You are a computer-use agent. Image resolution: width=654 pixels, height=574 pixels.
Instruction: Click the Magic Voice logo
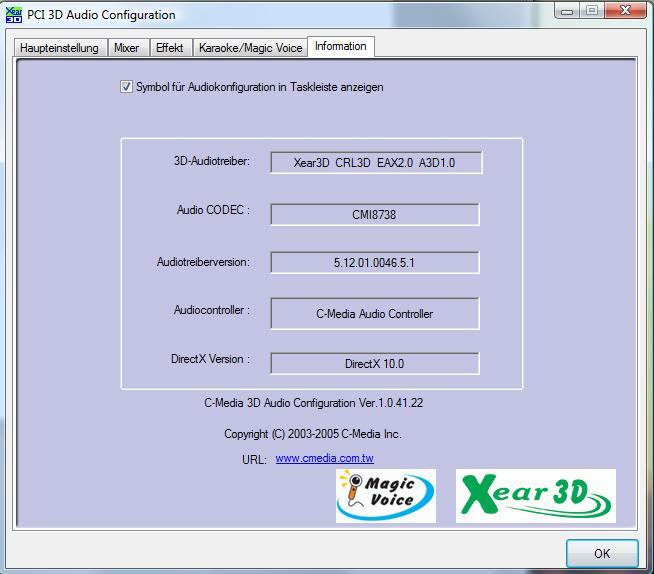coord(386,496)
